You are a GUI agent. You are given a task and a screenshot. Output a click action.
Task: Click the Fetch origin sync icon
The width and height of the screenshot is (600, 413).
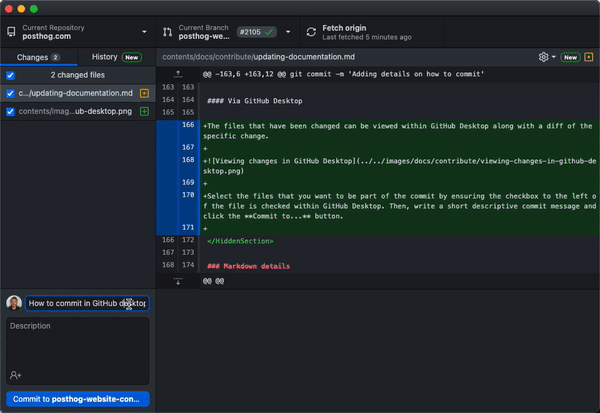pos(312,32)
